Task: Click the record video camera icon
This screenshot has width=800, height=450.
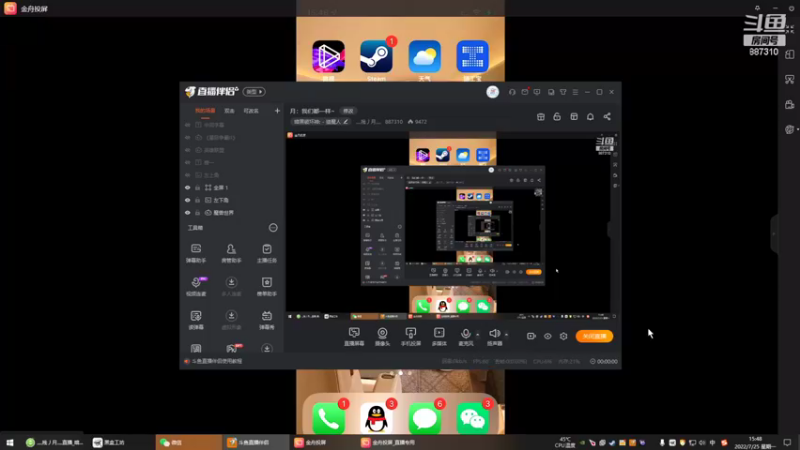Action: pos(531,336)
